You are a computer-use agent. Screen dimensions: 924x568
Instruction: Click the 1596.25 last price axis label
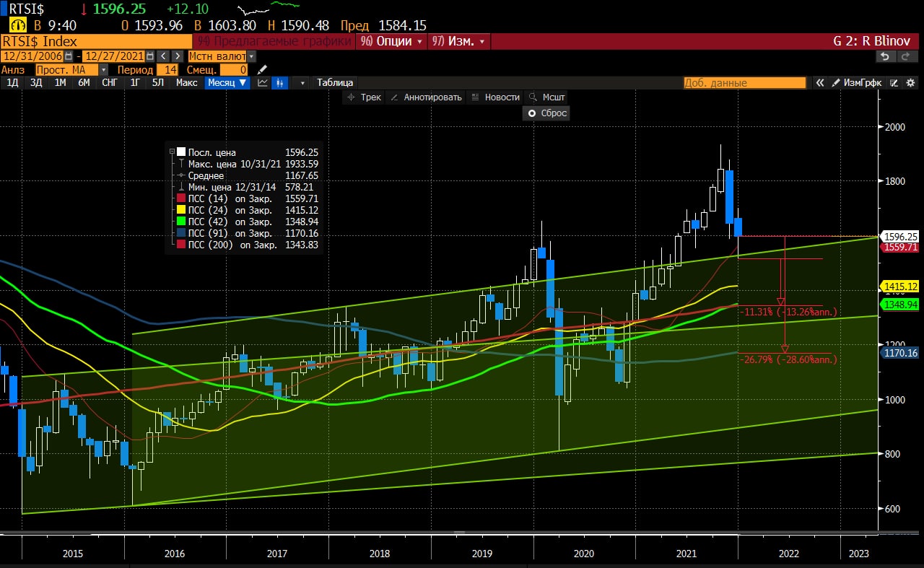900,236
